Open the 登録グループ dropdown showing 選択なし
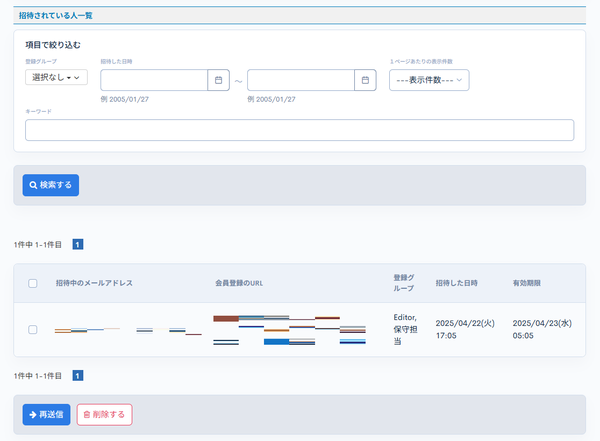The height and width of the screenshot is (441, 600). 56,77
